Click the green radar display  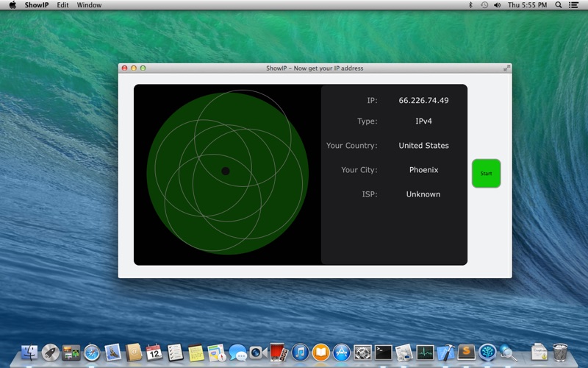pos(227,174)
